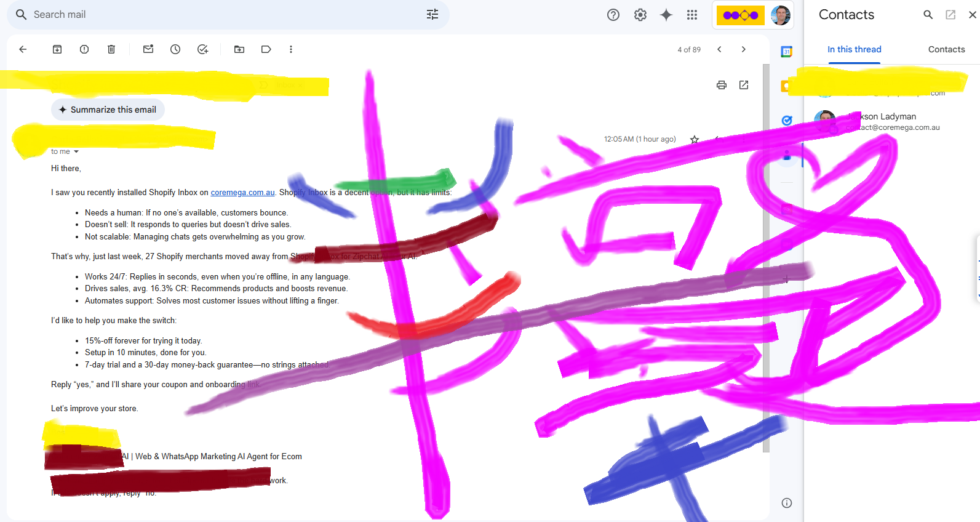Go to the newer email with left chevron
Screen dimensions: 980x522
[x=719, y=49]
